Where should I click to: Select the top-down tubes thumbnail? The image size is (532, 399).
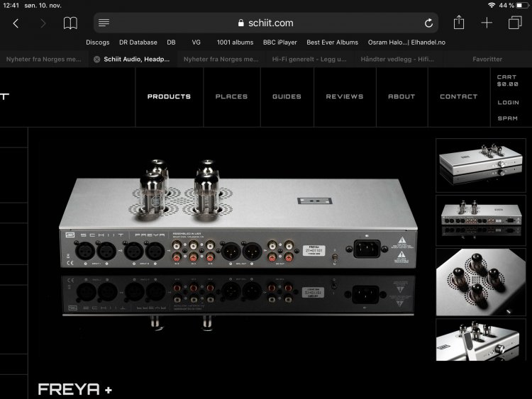[481, 282]
